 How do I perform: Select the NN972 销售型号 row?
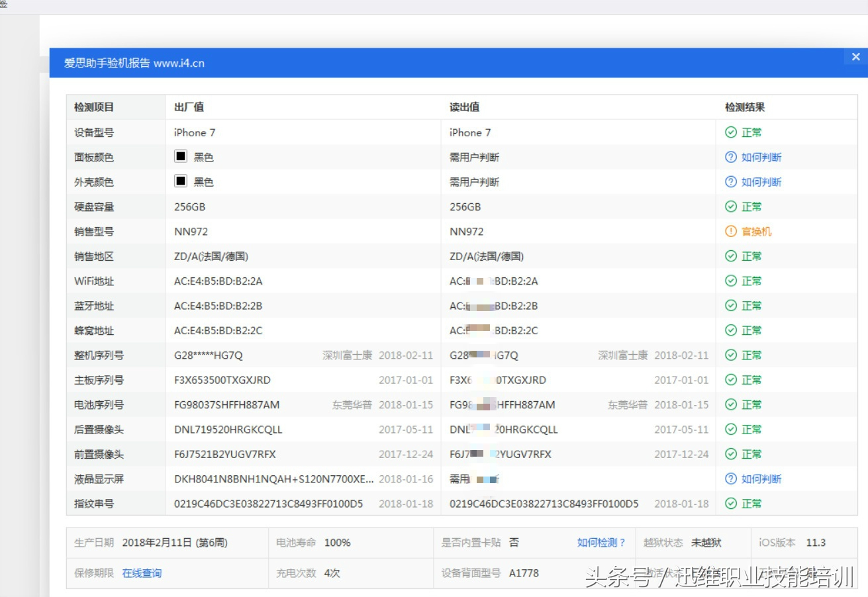[192, 231]
